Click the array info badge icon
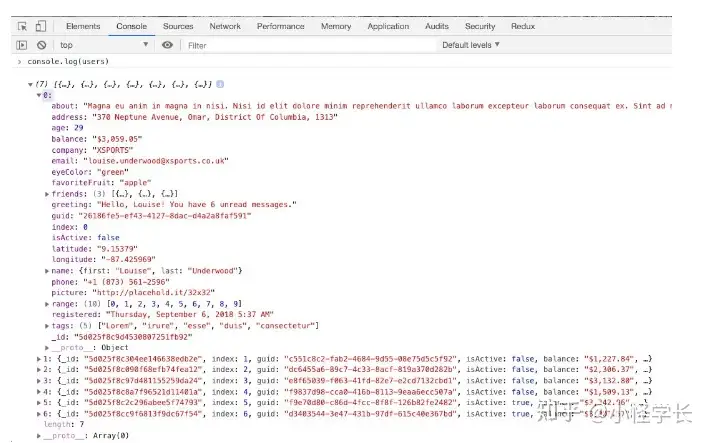The height and width of the screenshot is (443, 710). click(220, 84)
